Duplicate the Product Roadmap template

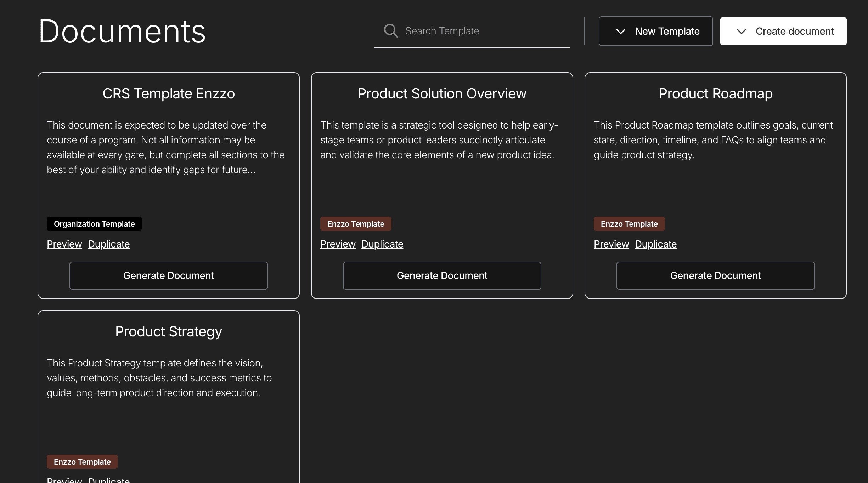point(655,244)
